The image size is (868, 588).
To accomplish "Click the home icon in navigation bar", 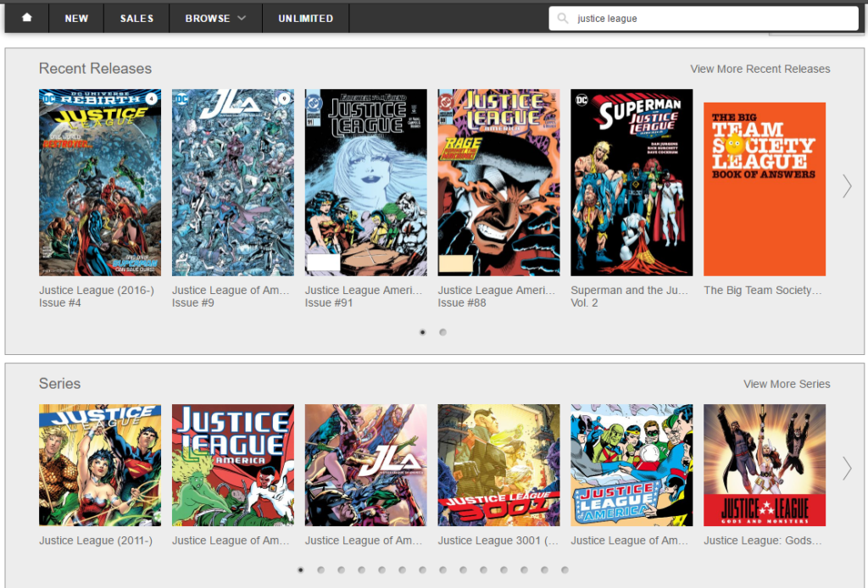I will click(x=27, y=18).
